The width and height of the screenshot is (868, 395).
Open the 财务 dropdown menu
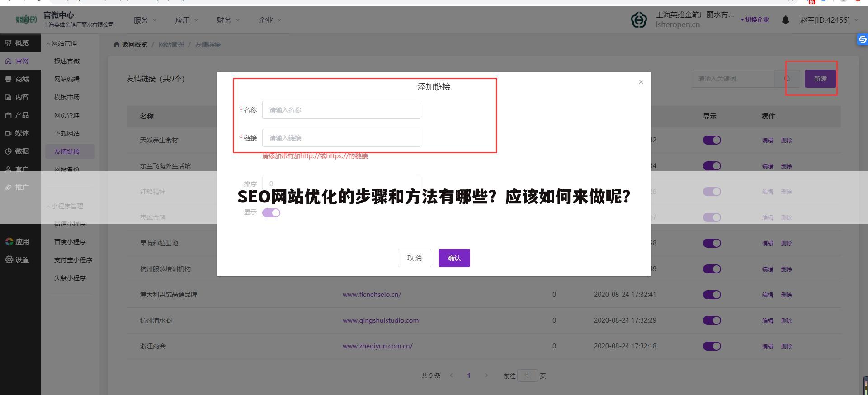coord(228,20)
